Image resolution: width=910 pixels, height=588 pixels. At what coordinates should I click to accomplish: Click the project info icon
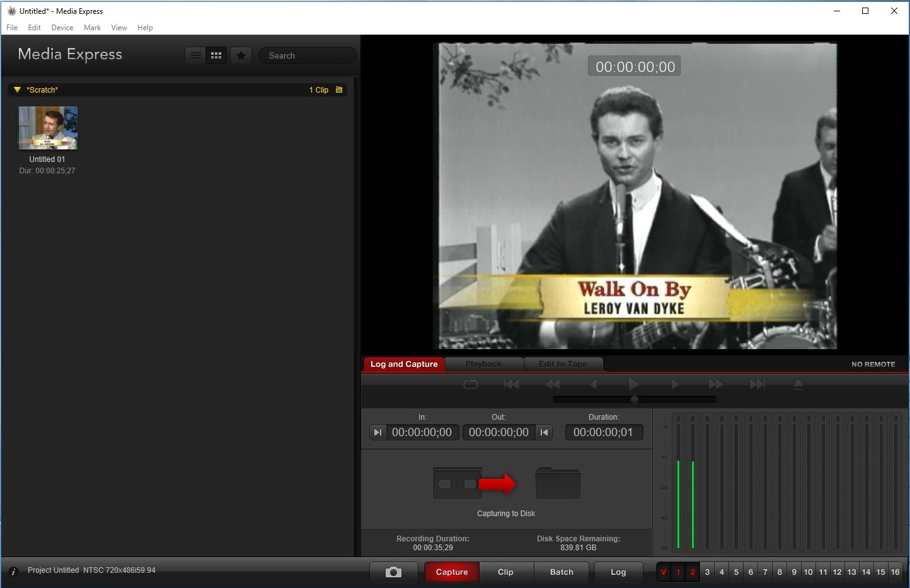tap(13, 572)
